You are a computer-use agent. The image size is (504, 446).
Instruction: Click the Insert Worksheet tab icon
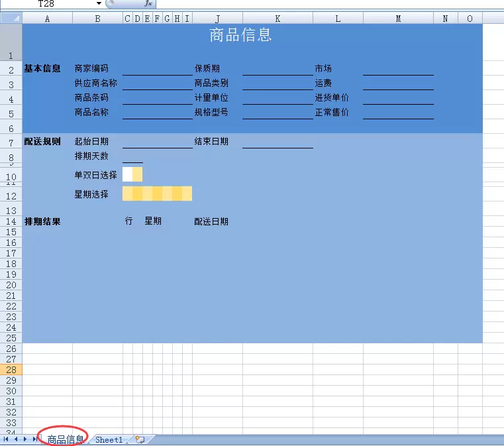(x=140, y=439)
